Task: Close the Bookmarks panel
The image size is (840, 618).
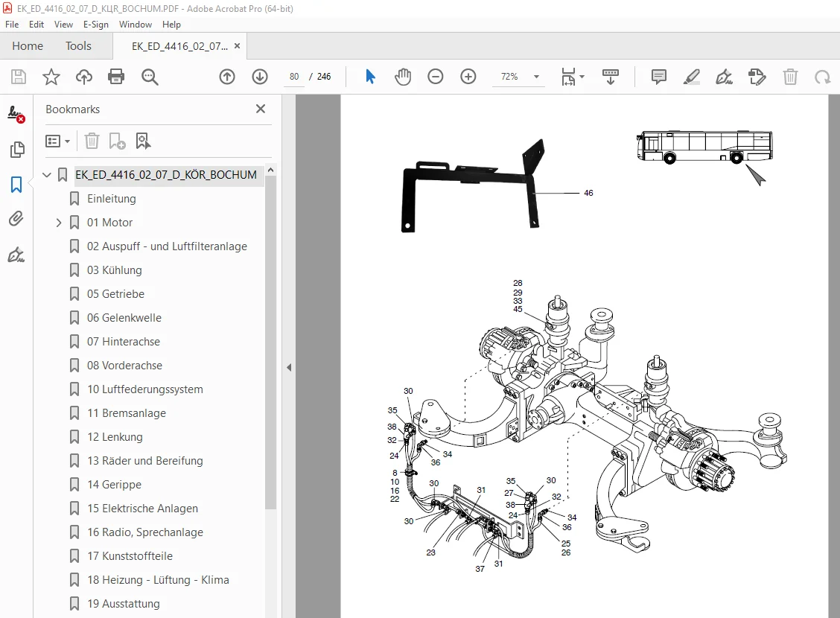Action: pos(261,109)
